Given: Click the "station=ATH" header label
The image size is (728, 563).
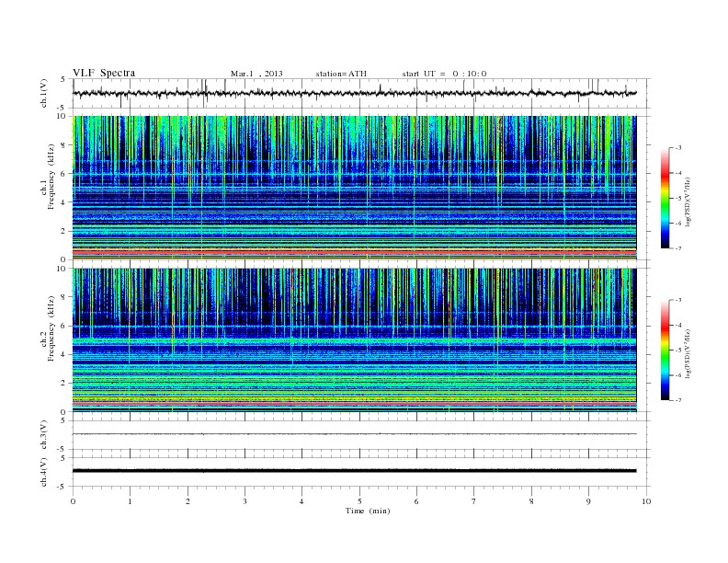Looking at the screenshot, I should 341,74.
